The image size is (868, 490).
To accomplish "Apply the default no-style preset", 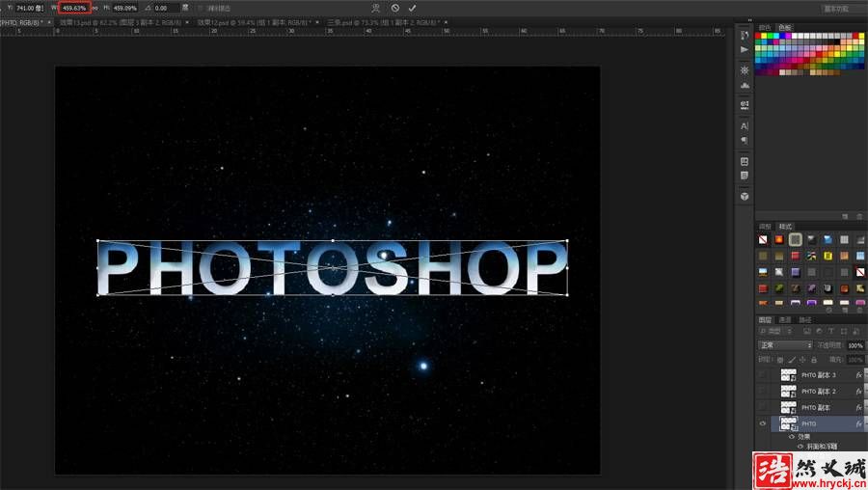I will click(x=763, y=240).
